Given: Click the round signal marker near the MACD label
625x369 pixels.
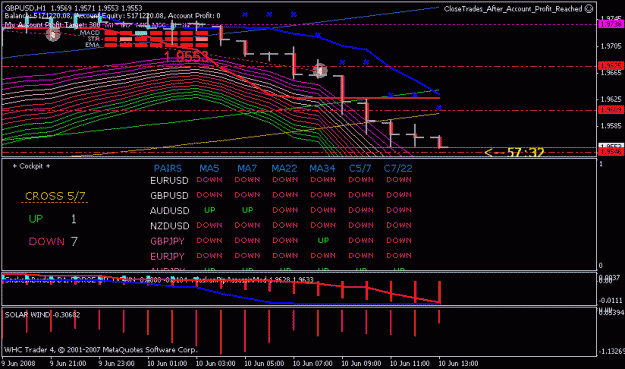Looking at the screenshot, I should (x=53, y=35).
